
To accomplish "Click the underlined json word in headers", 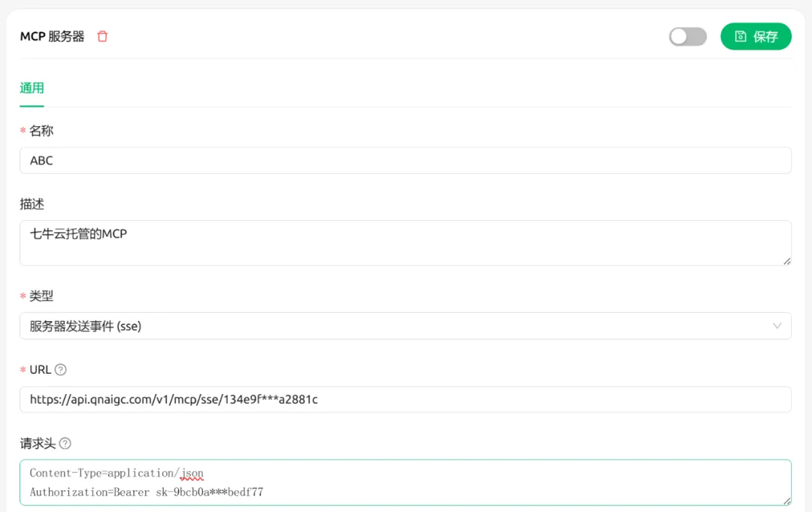I will [x=192, y=474].
